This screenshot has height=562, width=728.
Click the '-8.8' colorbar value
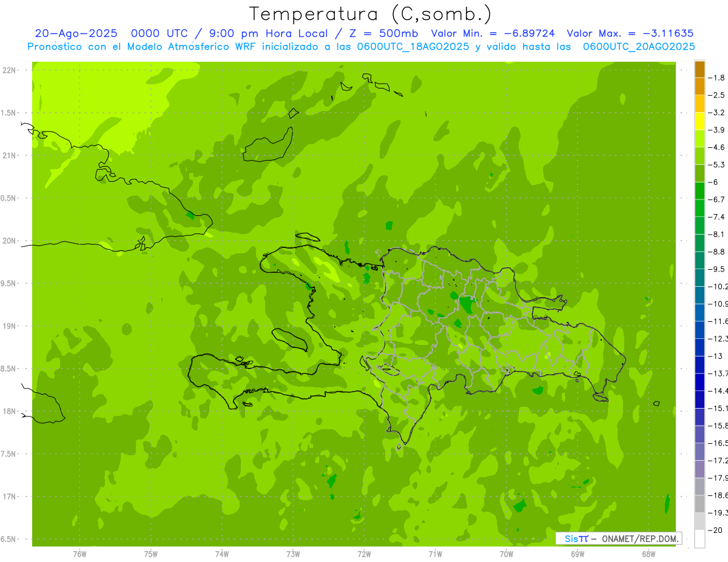(717, 252)
